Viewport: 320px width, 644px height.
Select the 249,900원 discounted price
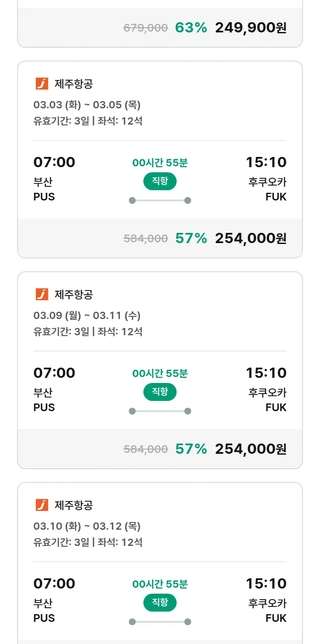pos(250,28)
